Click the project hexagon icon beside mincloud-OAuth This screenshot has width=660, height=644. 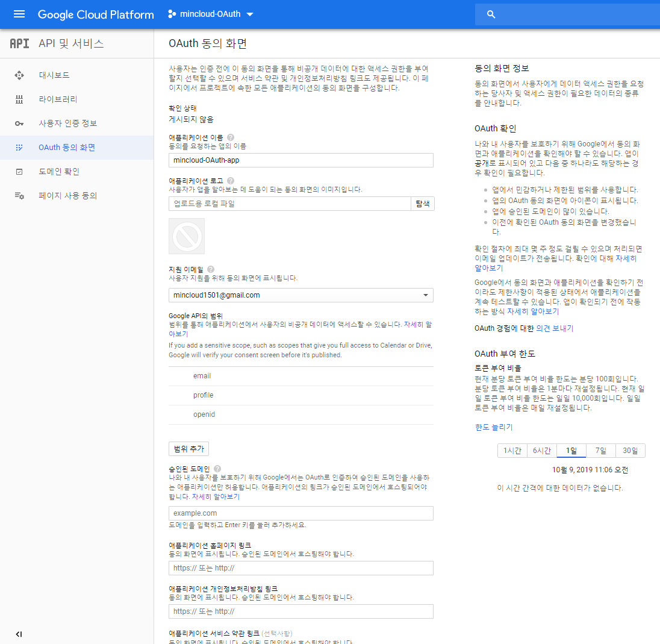(171, 14)
